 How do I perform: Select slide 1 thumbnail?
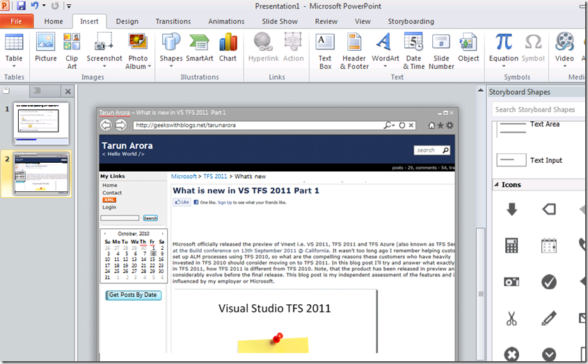(x=41, y=123)
